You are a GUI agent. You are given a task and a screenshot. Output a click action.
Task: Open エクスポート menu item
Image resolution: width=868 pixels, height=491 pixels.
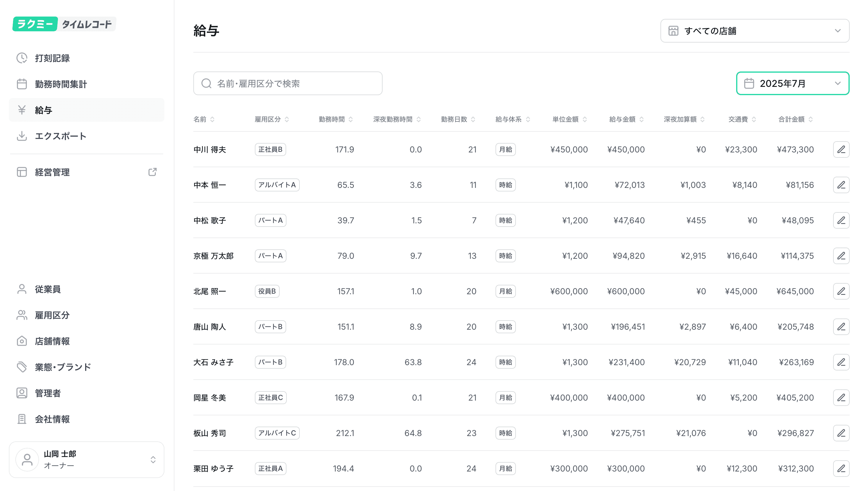point(61,136)
